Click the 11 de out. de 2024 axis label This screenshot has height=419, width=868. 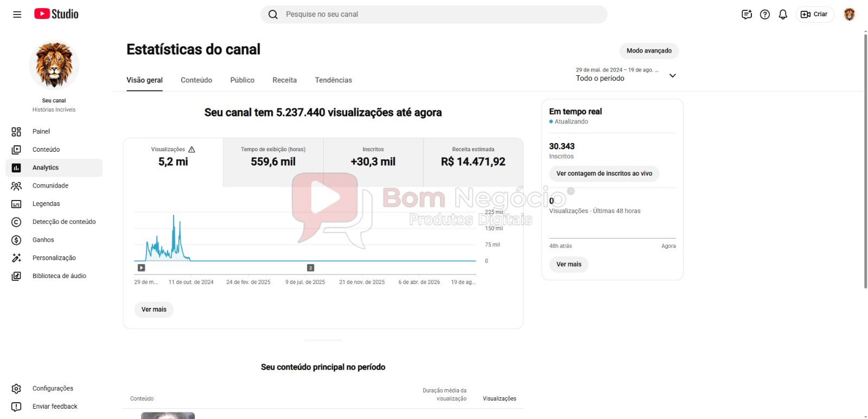(x=191, y=282)
